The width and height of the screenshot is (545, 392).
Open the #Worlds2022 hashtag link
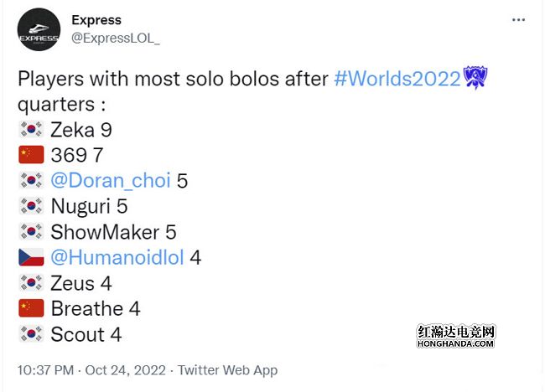point(397,79)
